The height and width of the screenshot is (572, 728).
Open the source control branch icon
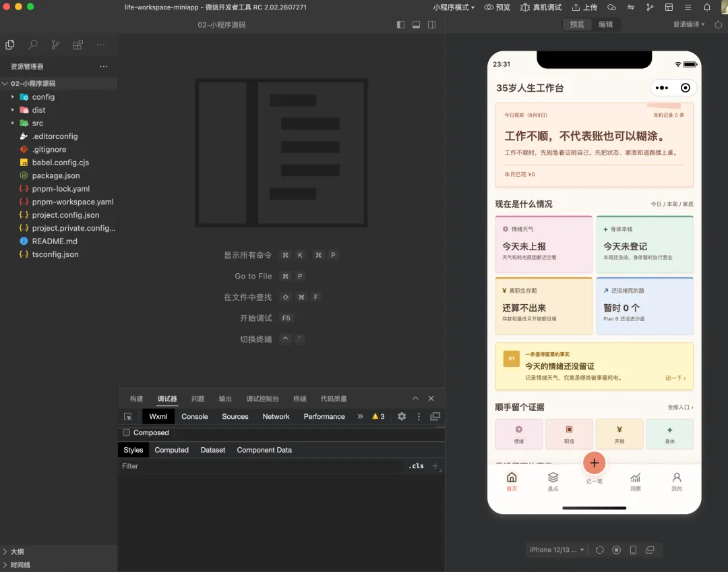click(x=55, y=45)
